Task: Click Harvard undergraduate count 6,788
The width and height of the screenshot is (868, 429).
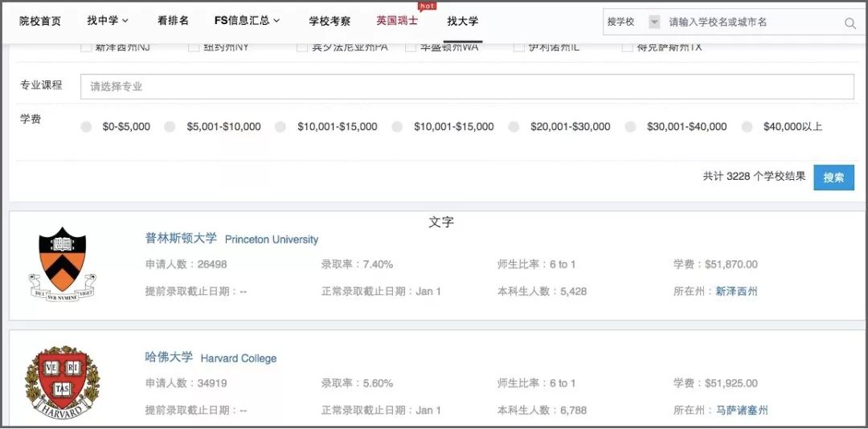Action: coord(573,411)
